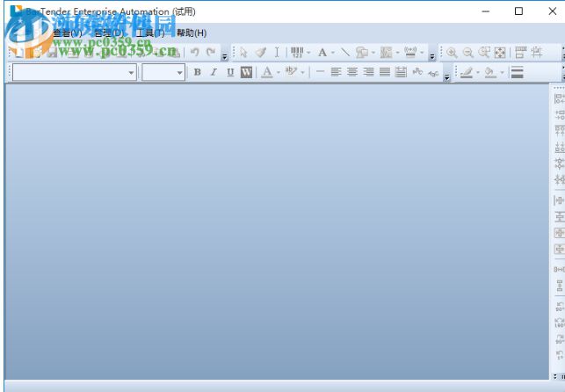Open the font name combo box
The width and height of the screenshot is (565, 392).
(75, 72)
